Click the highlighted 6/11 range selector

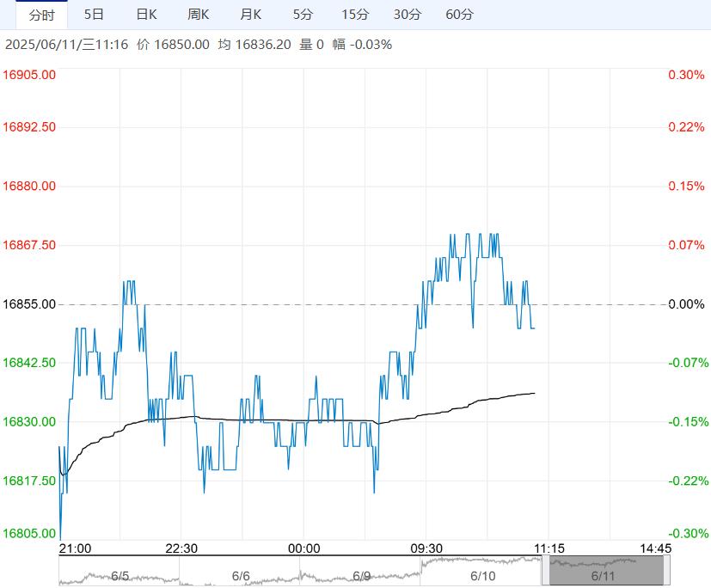point(606,571)
